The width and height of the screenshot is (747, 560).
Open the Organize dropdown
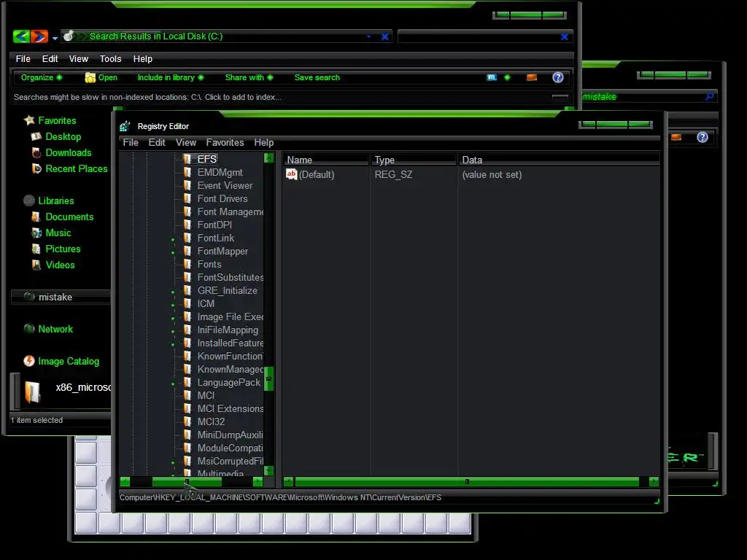[x=42, y=77]
